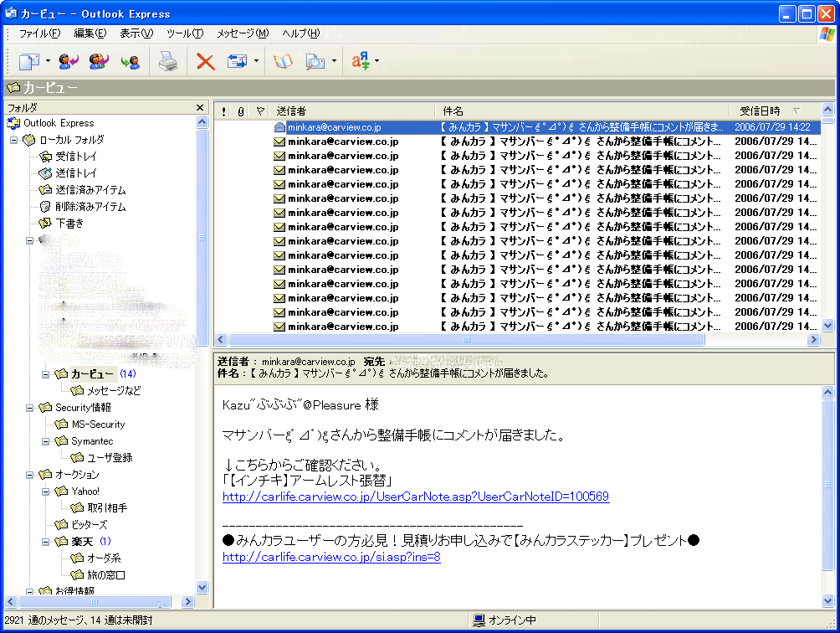Click the Reply All toolbar icon

(99, 62)
